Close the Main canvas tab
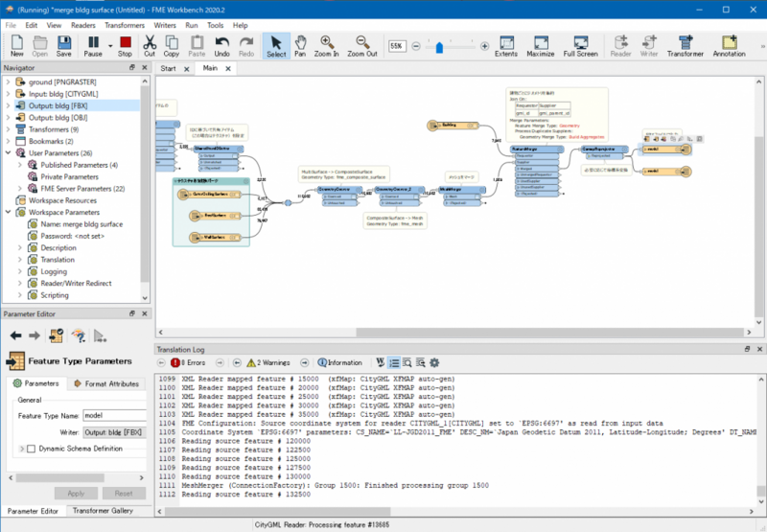This screenshot has height=532, width=767. point(228,68)
